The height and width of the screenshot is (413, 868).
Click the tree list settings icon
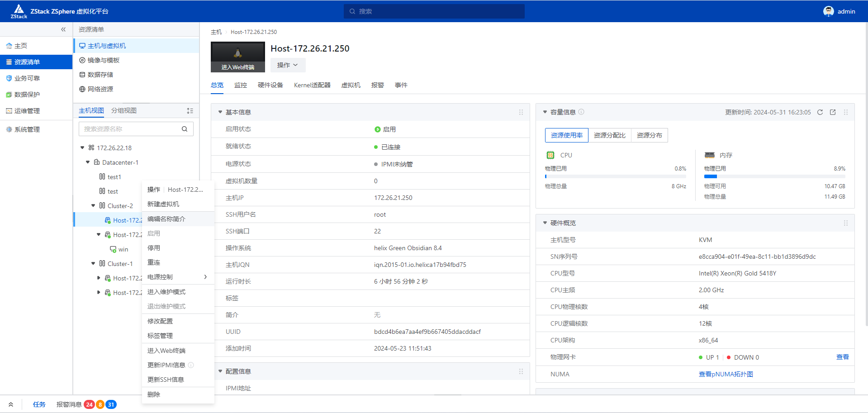[190, 111]
